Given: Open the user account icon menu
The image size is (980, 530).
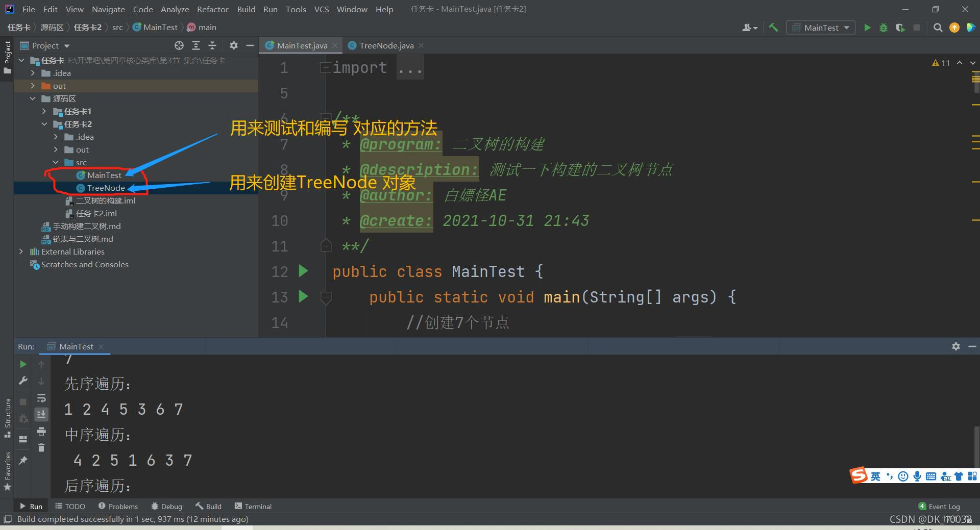Looking at the screenshot, I should click(749, 28).
